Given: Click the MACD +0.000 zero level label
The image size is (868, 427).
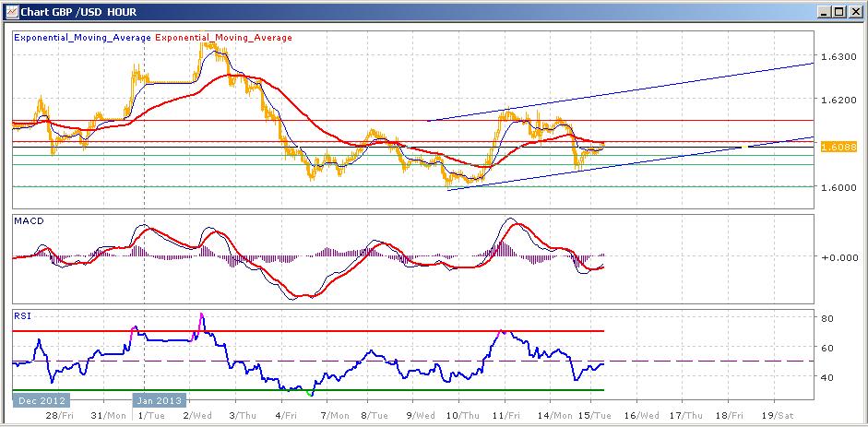Looking at the screenshot, I should [x=837, y=257].
